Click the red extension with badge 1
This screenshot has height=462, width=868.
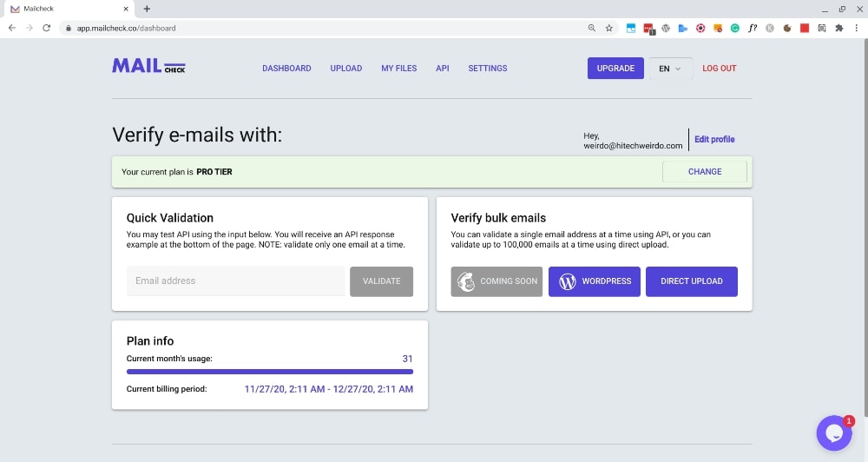[648, 29]
